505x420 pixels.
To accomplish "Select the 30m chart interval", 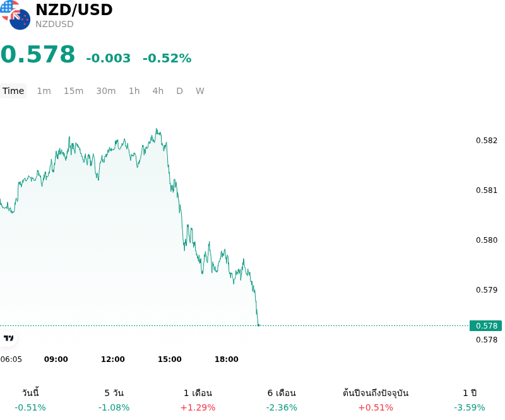I will (x=106, y=91).
